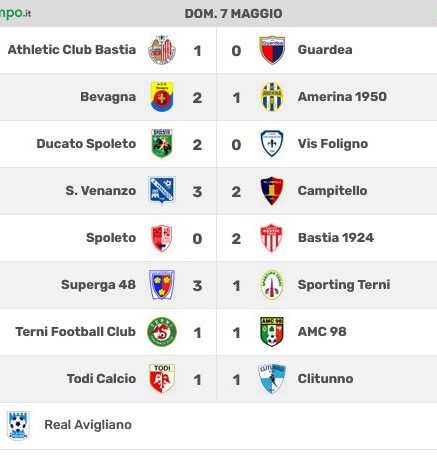Open the Clitunno team name link
The height and width of the screenshot is (455, 437).
[325, 379]
